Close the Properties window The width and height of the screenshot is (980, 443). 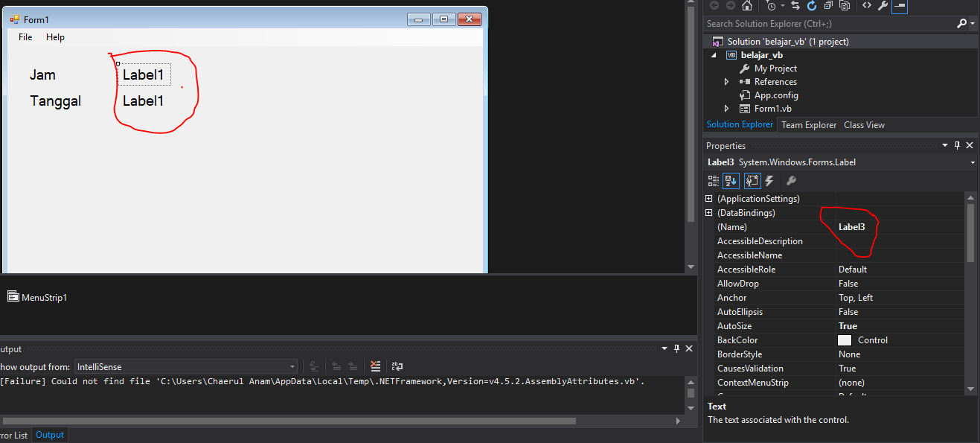[970, 145]
